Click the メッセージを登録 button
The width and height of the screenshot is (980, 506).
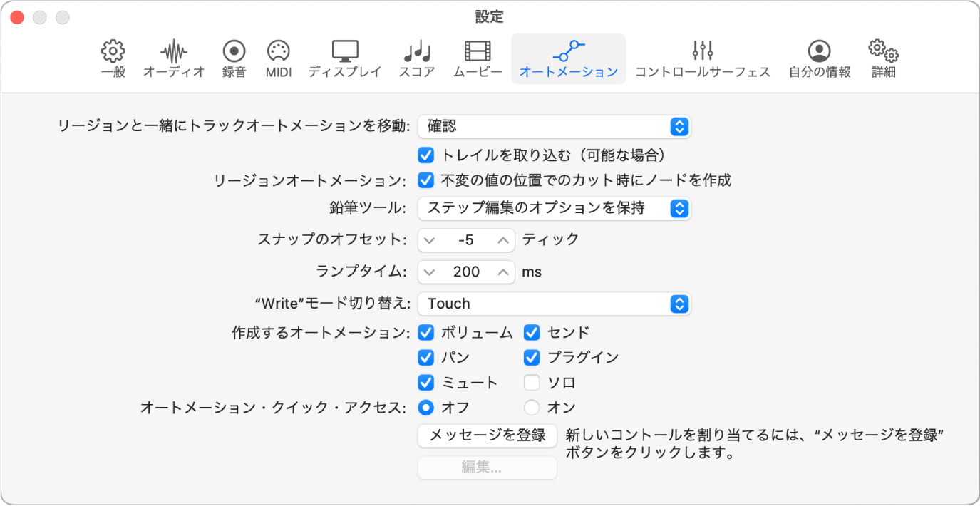(487, 435)
